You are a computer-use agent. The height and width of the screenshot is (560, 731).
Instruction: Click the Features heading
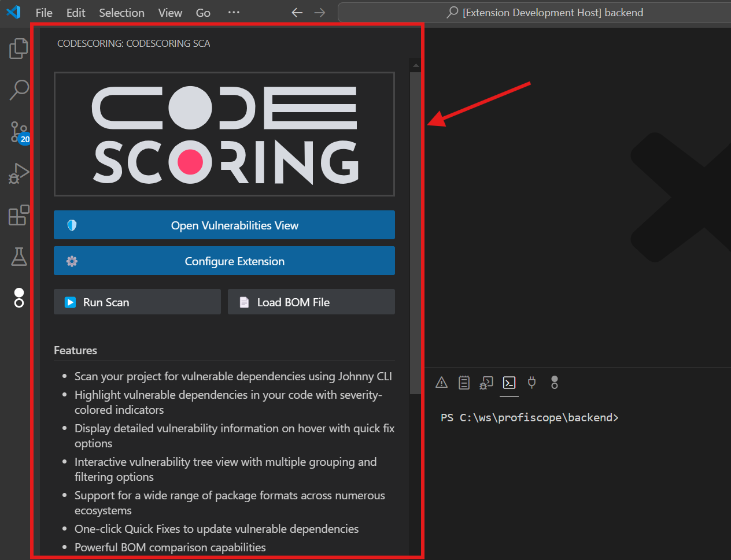click(75, 350)
